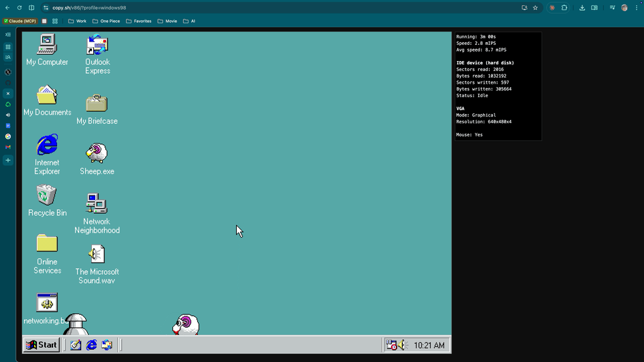
Task: Click the install app icon in address bar
Action: (x=525, y=8)
